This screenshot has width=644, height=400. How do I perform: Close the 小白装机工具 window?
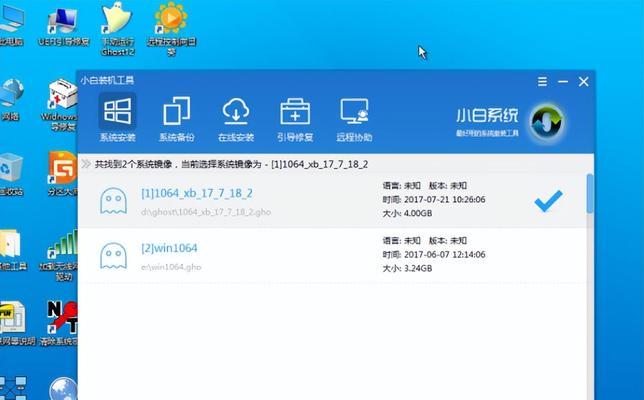tap(583, 81)
